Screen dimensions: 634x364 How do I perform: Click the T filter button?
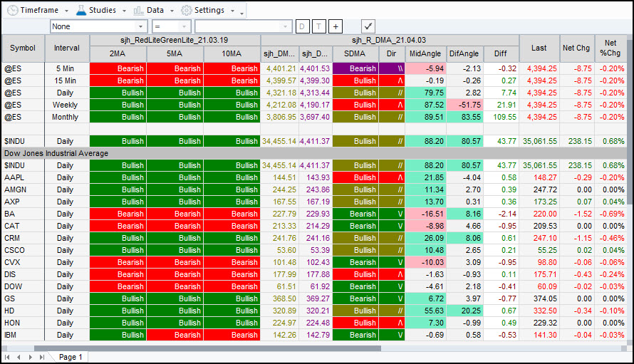[x=318, y=26]
